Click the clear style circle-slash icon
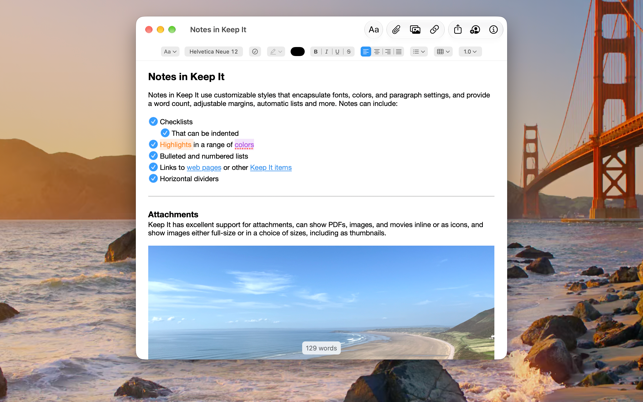 255,52
